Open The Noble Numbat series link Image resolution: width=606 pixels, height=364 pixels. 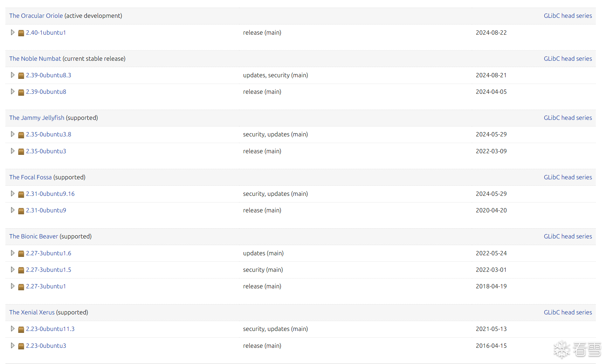coord(35,58)
